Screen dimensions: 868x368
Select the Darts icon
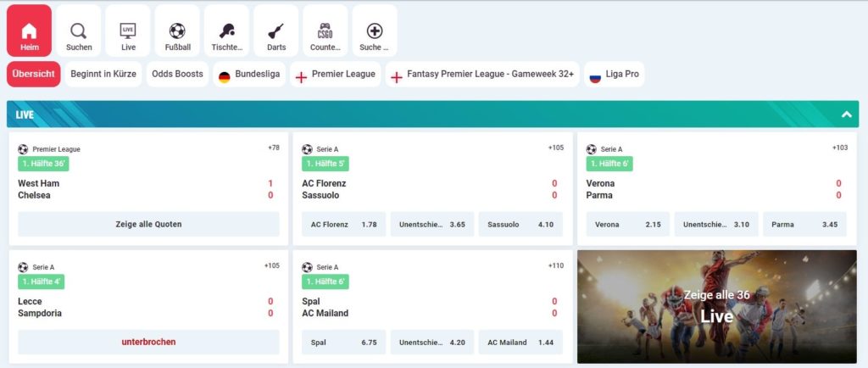point(276,31)
